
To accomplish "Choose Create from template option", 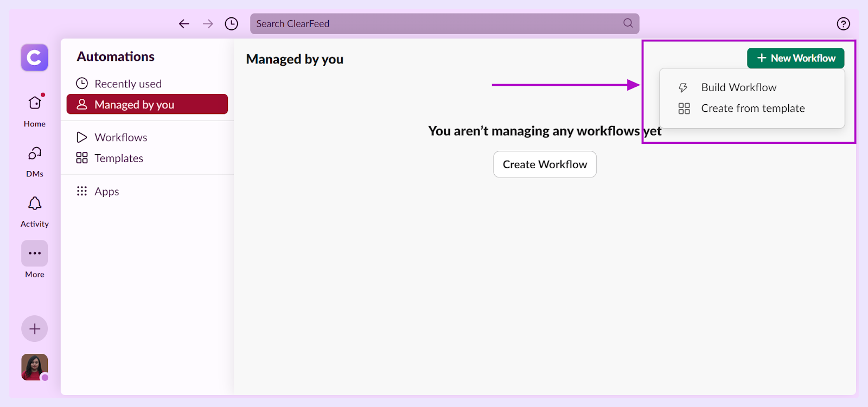I will (752, 109).
